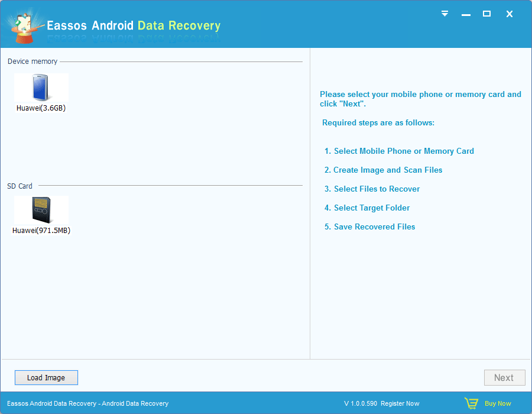The height and width of the screenshot is (414, 532).
Task: Open the Register Now link
Action: coord(400,403)
